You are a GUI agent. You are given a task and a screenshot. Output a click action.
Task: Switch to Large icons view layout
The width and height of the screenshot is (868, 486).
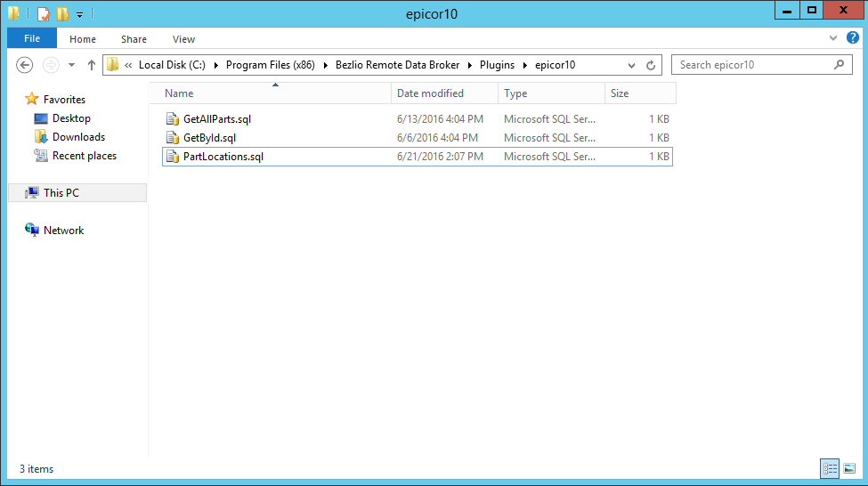point(849,469)
